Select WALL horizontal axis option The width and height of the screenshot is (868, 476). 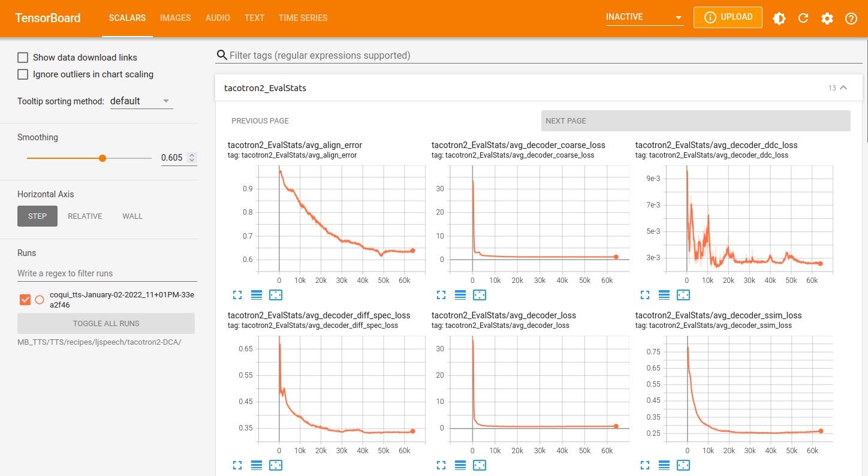tap(132, 216)
